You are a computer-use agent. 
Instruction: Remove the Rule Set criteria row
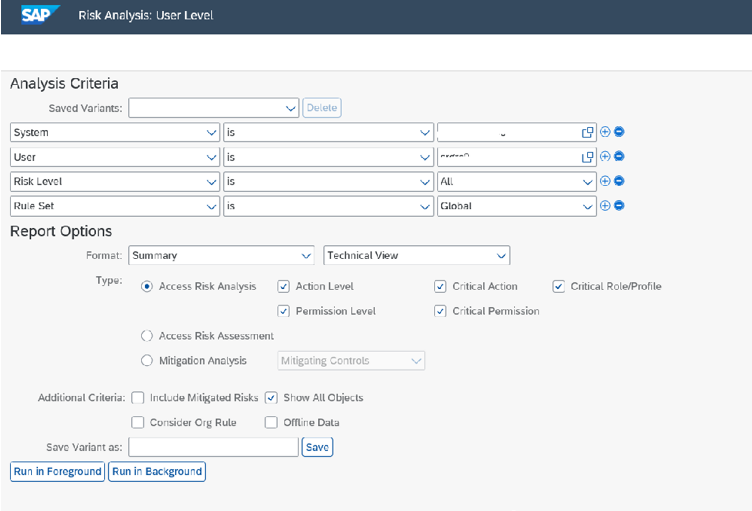[x=619, y=205]
